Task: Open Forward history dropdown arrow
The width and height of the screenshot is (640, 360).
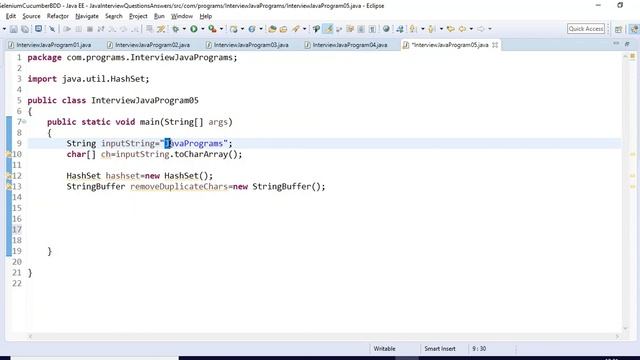Action: pos(490,29)
